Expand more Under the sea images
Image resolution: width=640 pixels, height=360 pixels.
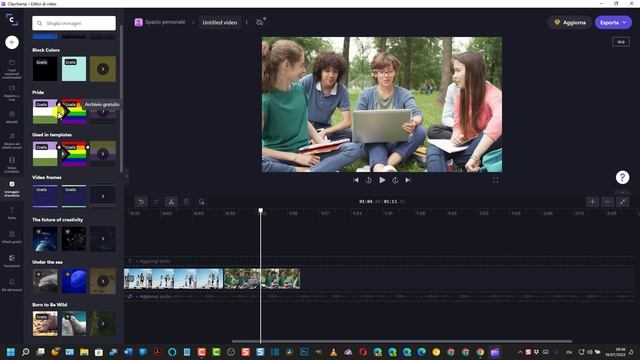103,281
